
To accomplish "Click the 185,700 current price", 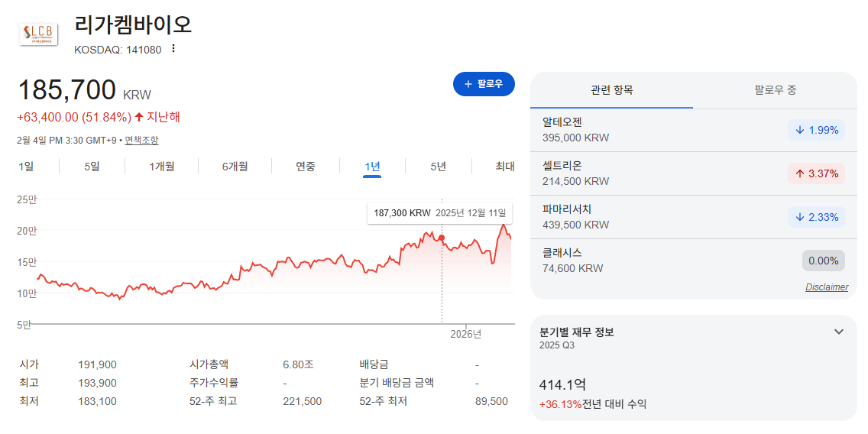I will 67,91.
